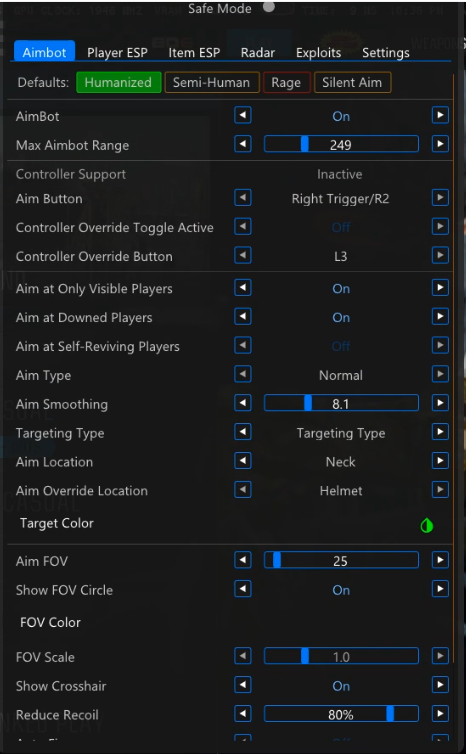
Task: Toggle the Safe Mode switch
Action: (x=269, y=6)
